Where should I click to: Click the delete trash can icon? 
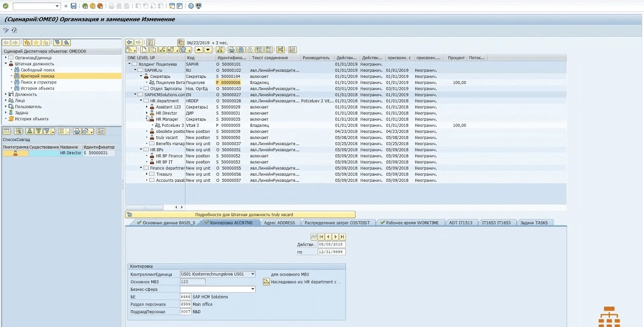pos(184,50)
